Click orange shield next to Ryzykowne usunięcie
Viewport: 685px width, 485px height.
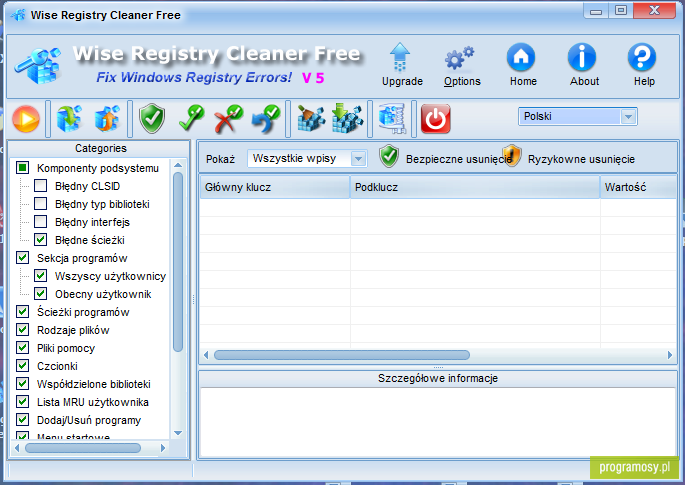(512, 156)
